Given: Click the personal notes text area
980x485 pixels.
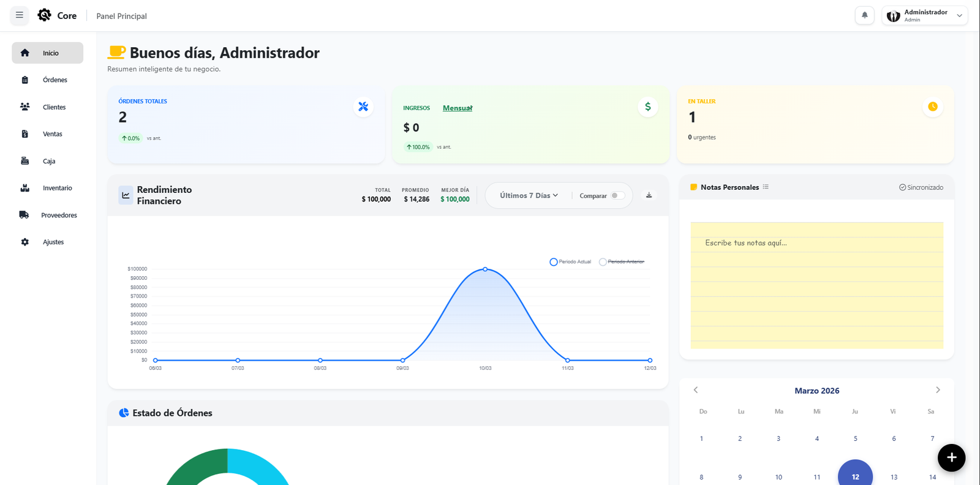Looking at the screenshot, I should pyautogui.click(x=817, y=285).
